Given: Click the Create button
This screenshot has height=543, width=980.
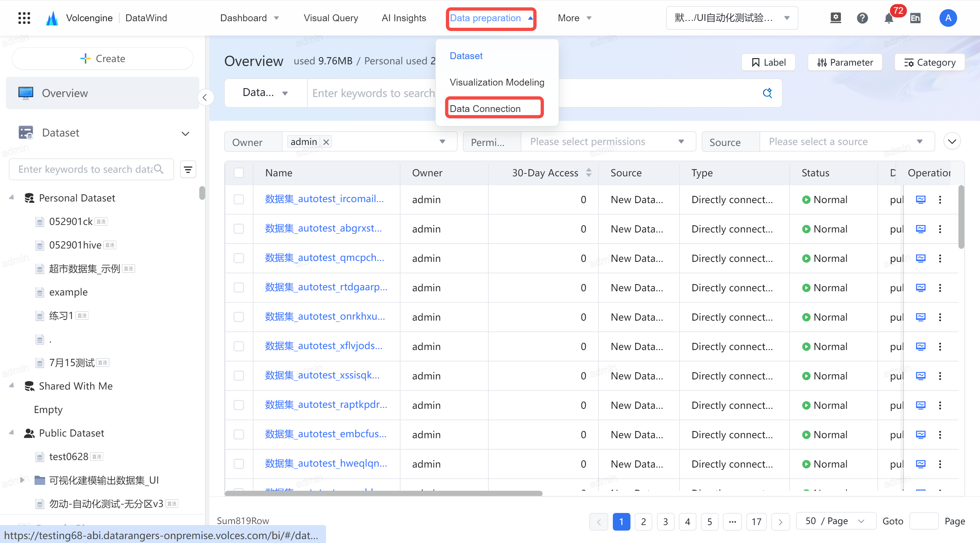Looking at the screenshot, I should tap(102, 58).
